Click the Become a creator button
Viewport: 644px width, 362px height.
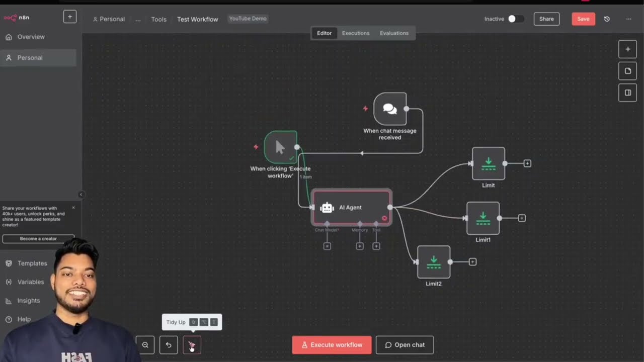coord(38,239)
